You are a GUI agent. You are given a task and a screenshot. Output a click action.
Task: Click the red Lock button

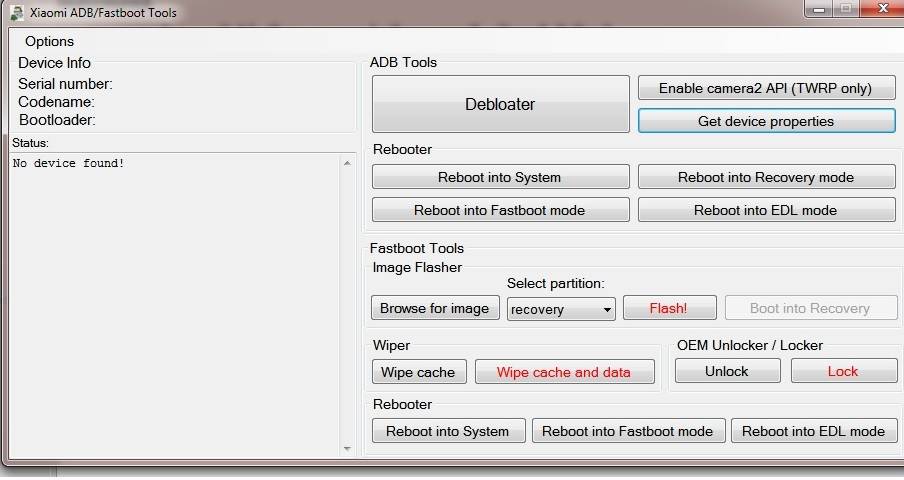coord(843,371)
